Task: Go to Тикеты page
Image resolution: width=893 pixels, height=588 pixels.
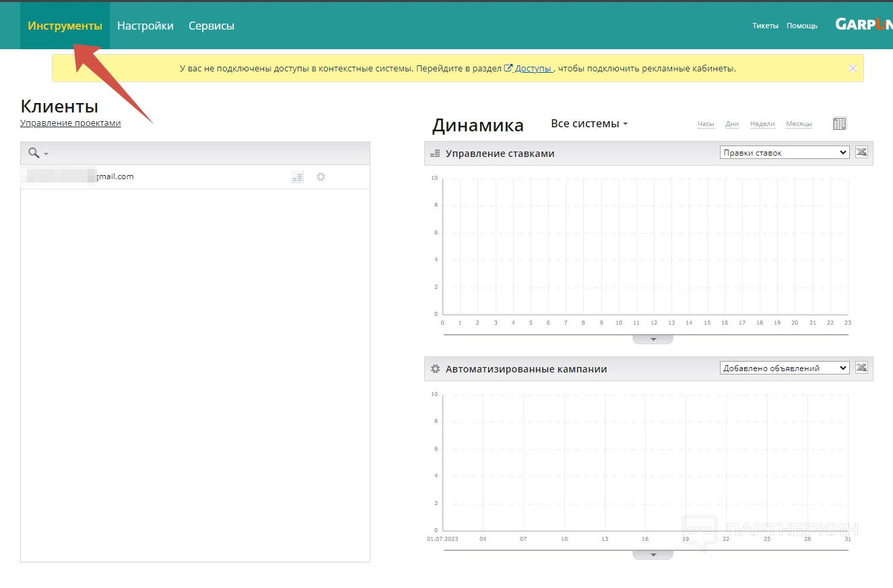Action: (765, 26)
